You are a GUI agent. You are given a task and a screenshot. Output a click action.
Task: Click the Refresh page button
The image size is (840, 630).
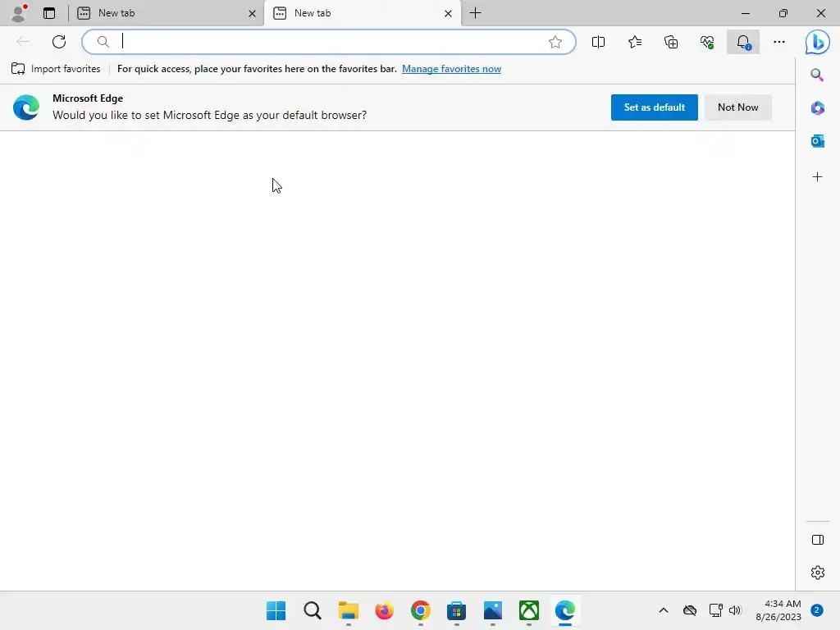click(x=59, y=42)
